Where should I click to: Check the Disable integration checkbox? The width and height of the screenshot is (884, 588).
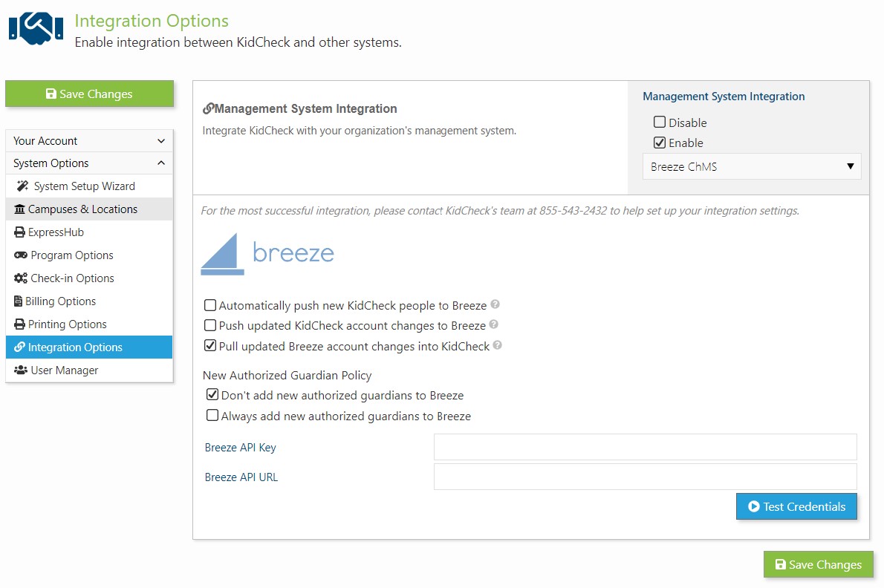[660, 122]
